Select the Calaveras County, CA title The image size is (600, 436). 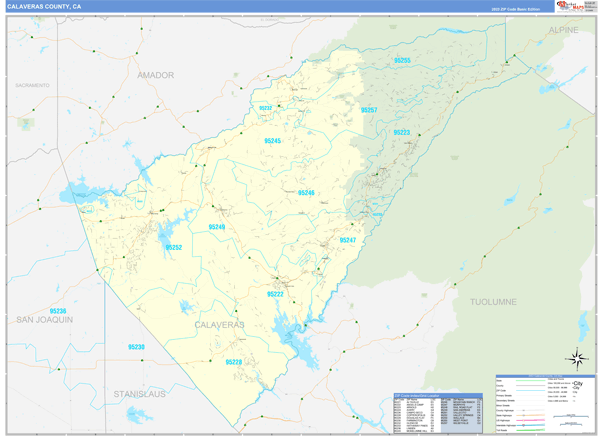pyautogui.click(x=45, y=7)
